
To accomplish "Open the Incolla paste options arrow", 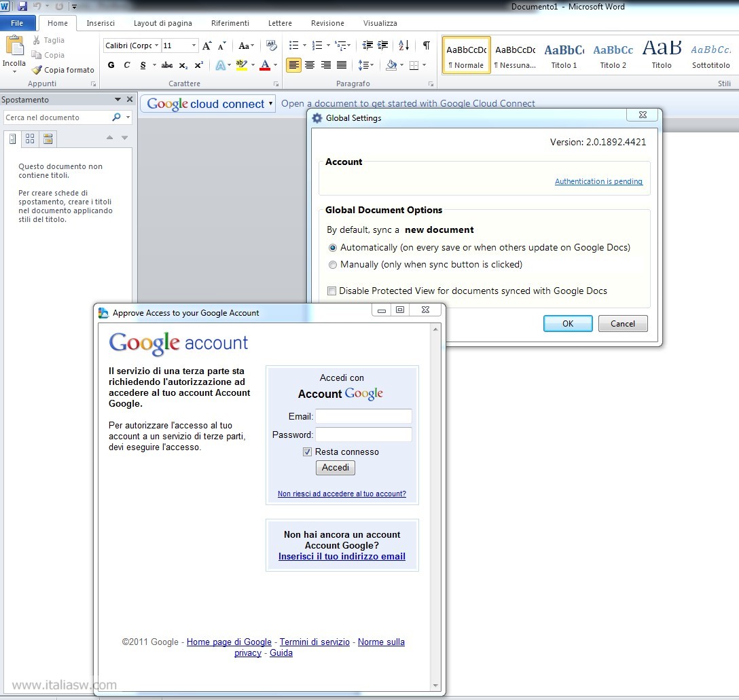I will (x=14, y=71).
